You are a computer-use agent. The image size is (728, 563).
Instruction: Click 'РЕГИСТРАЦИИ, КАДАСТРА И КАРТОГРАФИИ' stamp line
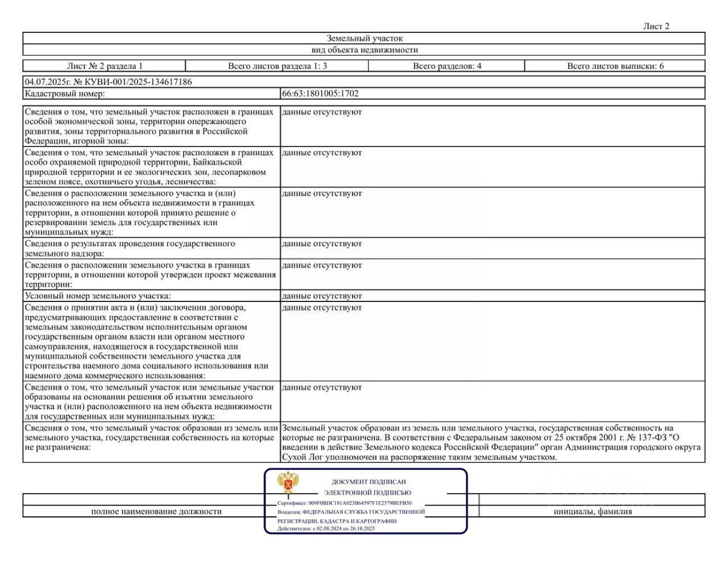pos(337,521)
